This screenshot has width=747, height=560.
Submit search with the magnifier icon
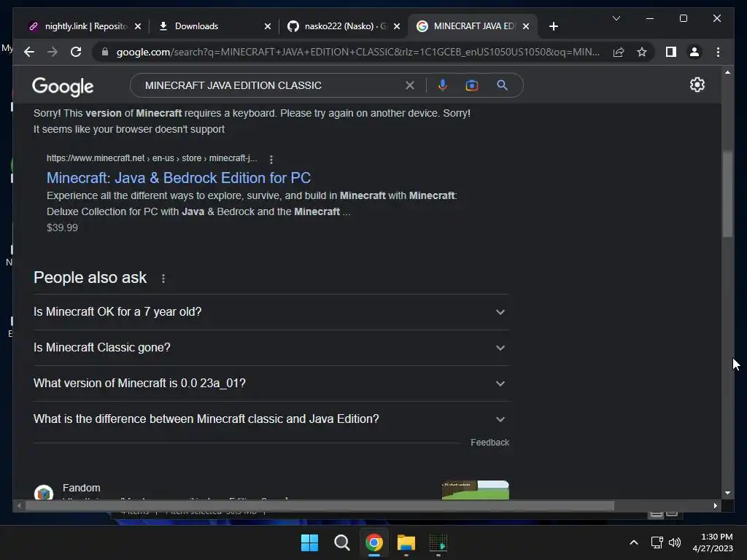click(x=502, y=85)
